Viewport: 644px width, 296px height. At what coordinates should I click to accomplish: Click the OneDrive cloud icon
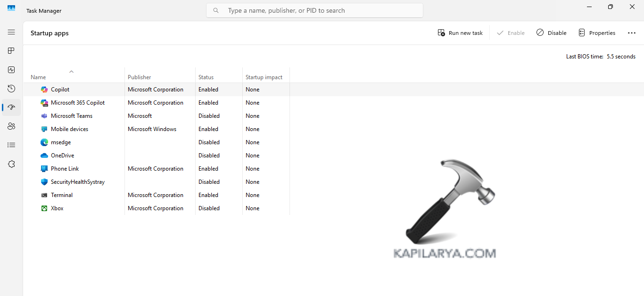point(44,156)
